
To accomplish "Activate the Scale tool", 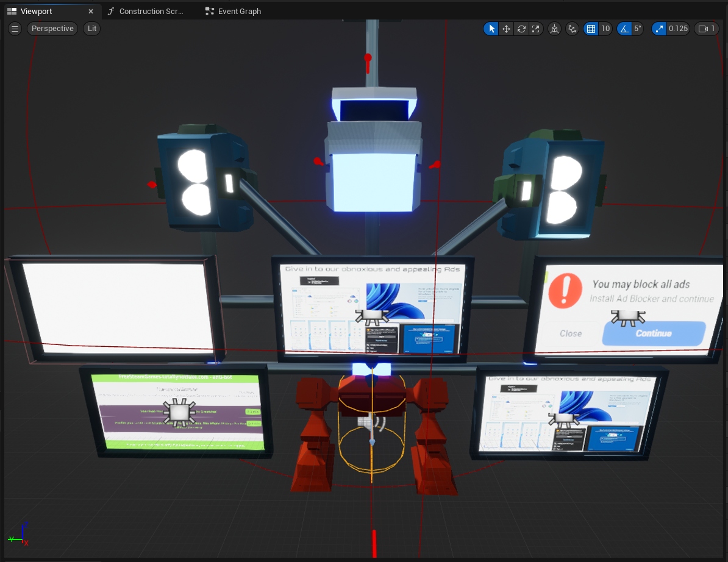I will (536, 29).
